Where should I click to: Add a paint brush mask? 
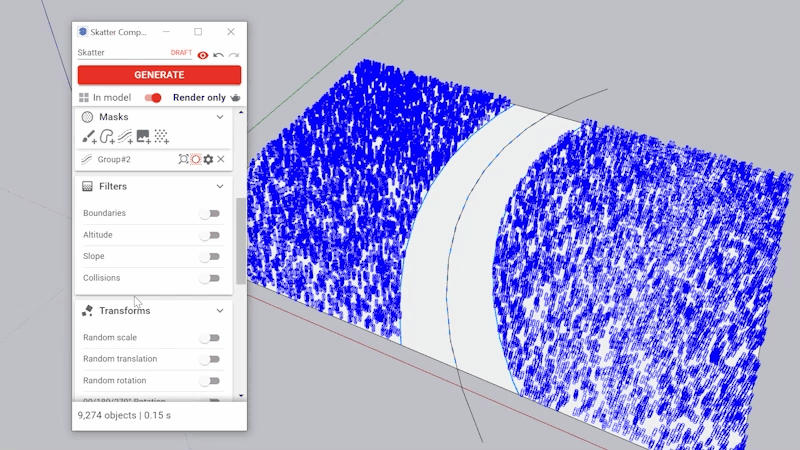tap(89, 137)
